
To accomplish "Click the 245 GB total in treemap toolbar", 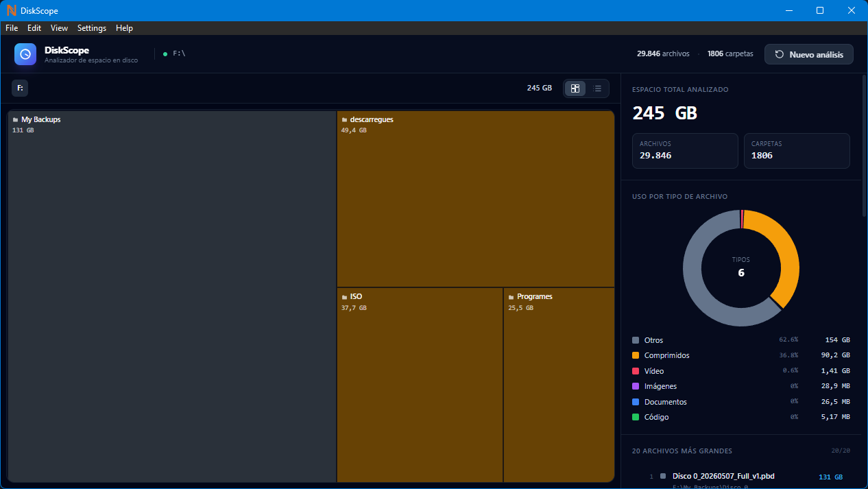I will (x=539, y=88).
